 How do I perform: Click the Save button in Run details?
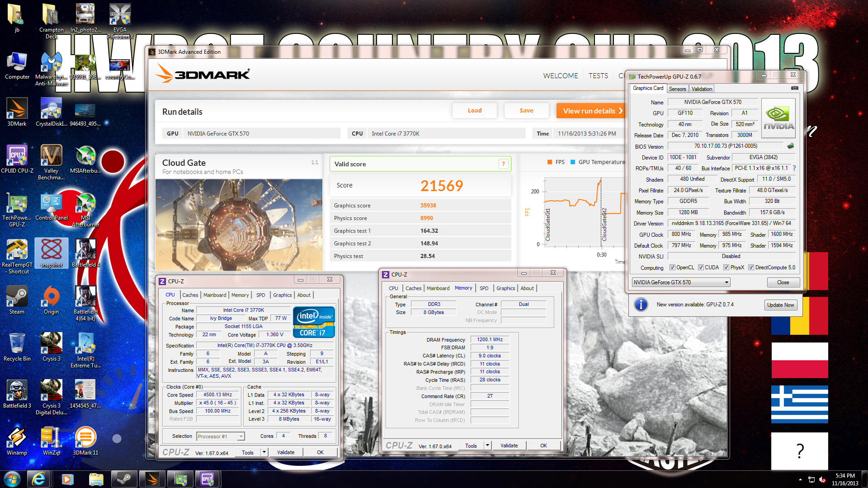527,111
